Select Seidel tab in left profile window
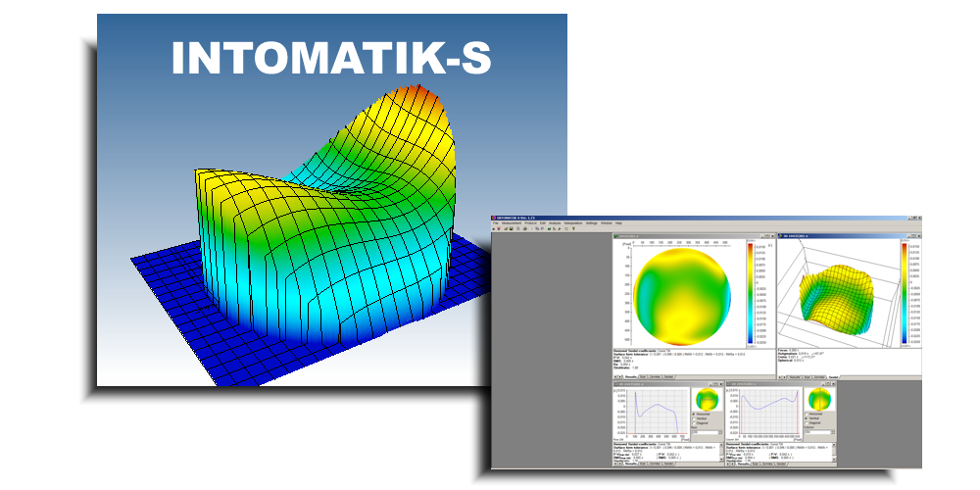 point(667,464)
